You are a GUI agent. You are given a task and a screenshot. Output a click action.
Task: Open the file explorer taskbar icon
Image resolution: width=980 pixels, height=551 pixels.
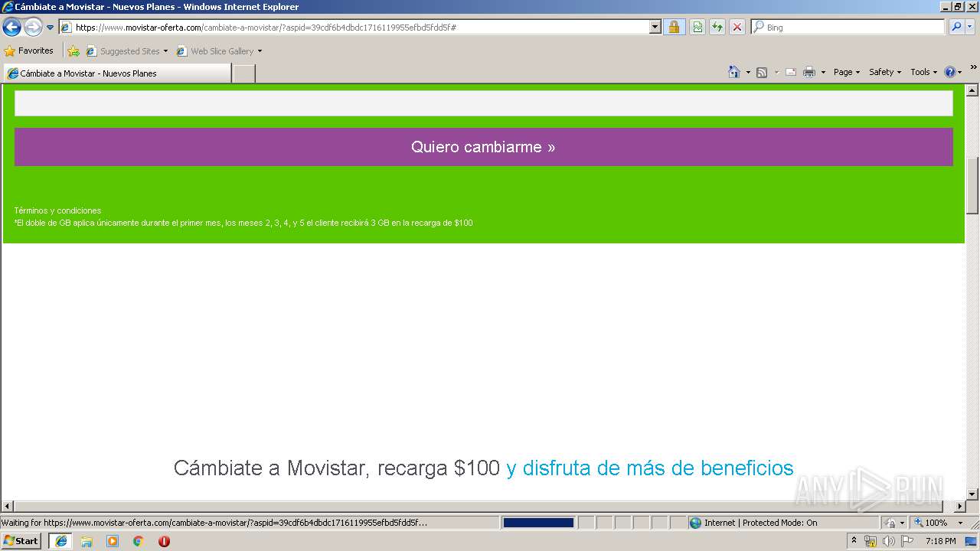coord(87,541)
